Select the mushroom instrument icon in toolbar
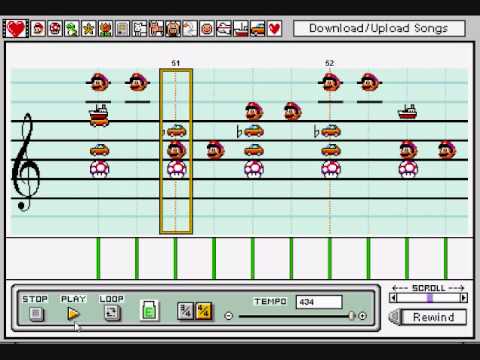Viewport: 480px width, 360px height. 55,29
